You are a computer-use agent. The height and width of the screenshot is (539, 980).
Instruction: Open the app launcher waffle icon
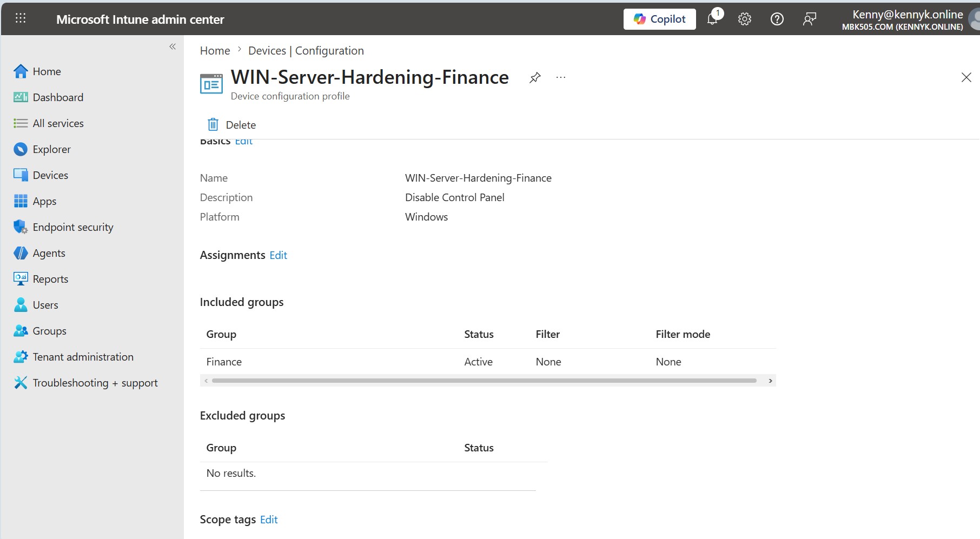[21, 18]
